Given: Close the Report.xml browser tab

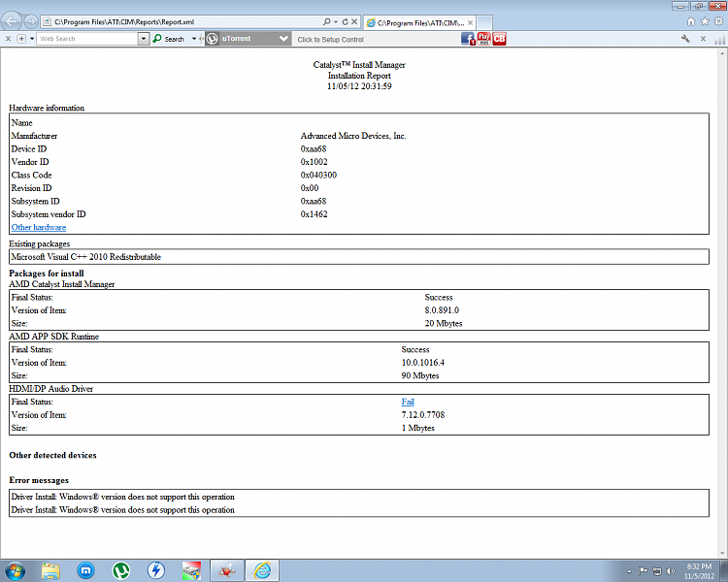Looking at the screenshot, I should [471, 22].
